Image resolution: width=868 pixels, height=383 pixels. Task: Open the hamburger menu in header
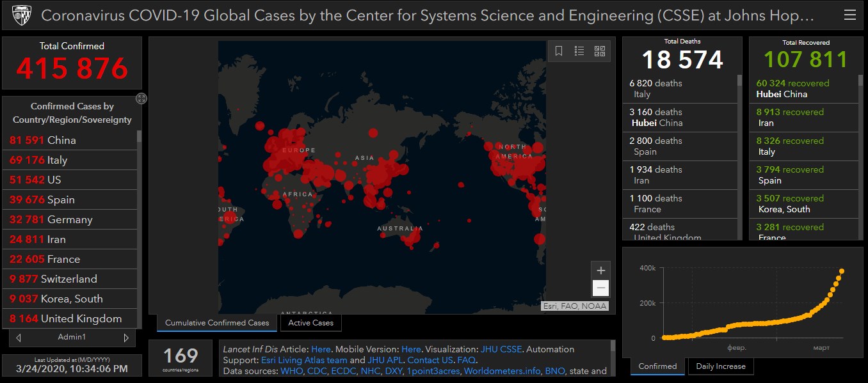tap(849, 15)
